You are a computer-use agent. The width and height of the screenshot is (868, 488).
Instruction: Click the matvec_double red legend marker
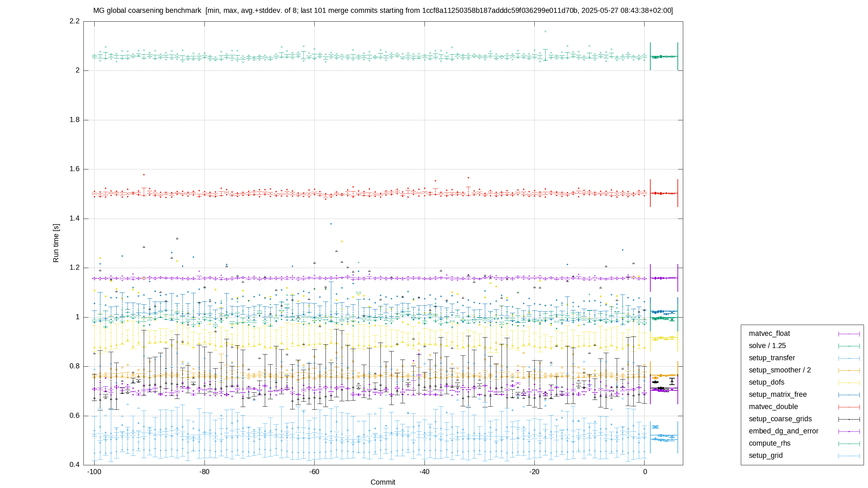click(849, 407)
